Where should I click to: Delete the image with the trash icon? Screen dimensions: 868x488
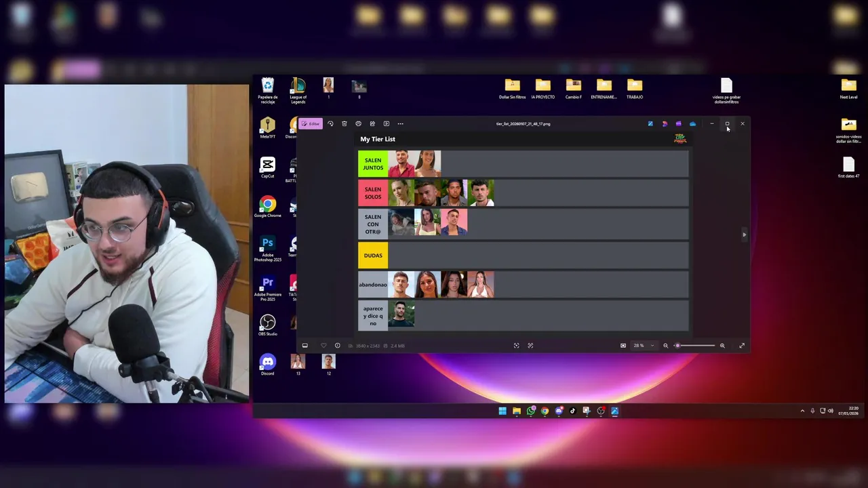344,124
